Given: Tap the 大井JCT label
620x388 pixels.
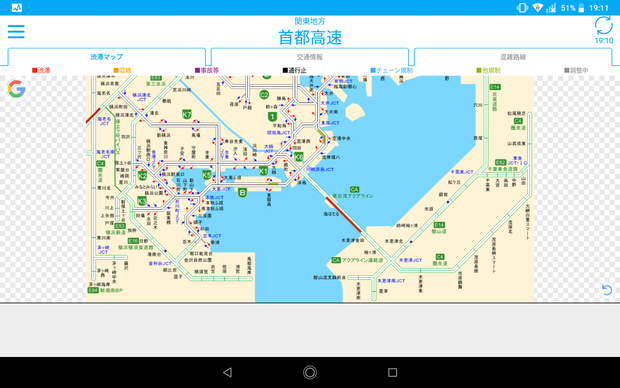Looking at the screenshot, I should (330, 103).
